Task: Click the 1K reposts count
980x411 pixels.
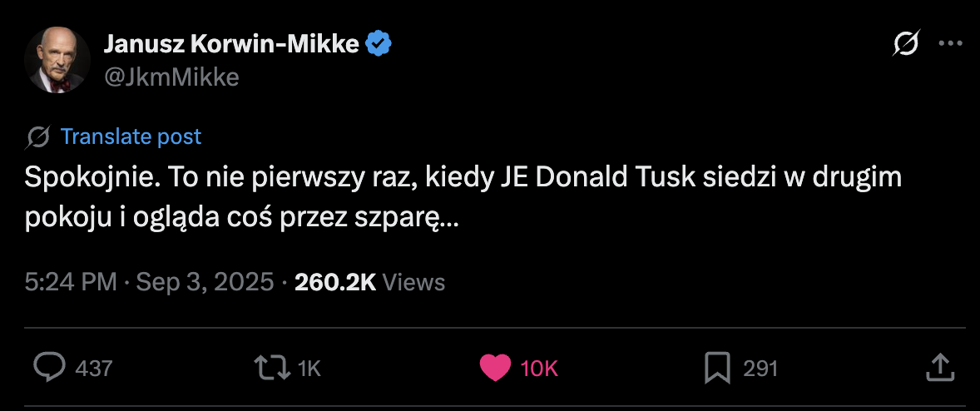Action: tap(309, 369)
